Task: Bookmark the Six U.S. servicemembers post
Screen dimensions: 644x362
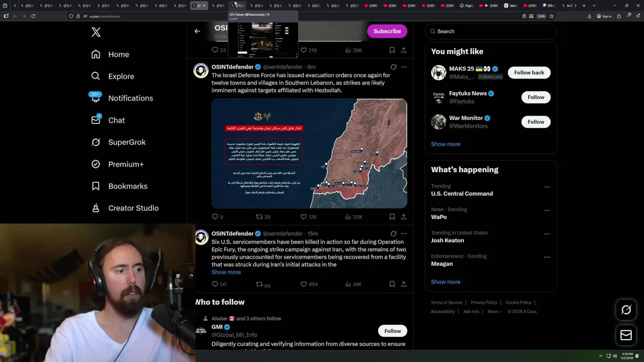Action: click(x=392, y=284)
